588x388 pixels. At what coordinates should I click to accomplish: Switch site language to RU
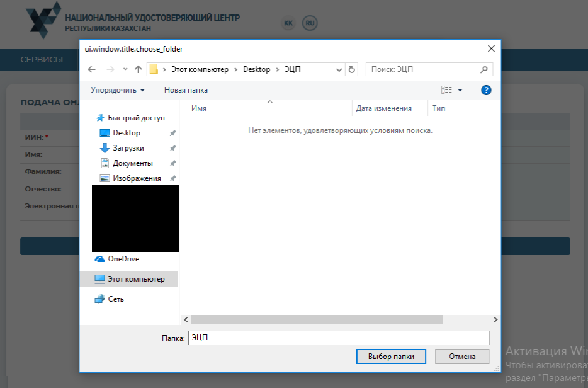click(309, 23)
